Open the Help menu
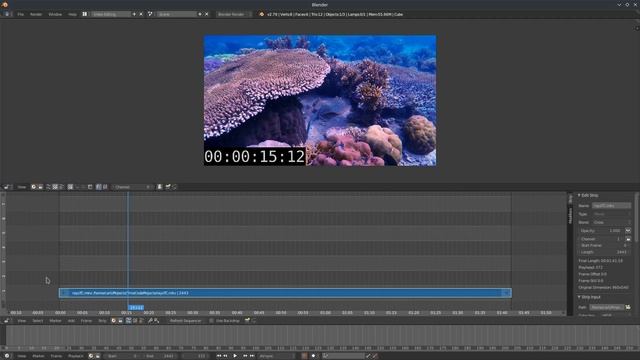This screenshot has height=360, width=640. coord(72,14)
